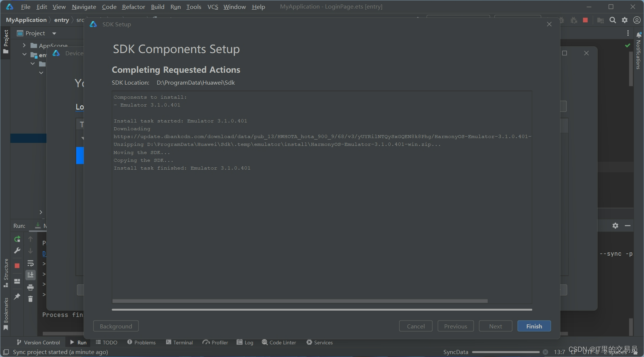Toggle soft-wrap in Run console
Screen dimensions: 644x357
(30, 263)
